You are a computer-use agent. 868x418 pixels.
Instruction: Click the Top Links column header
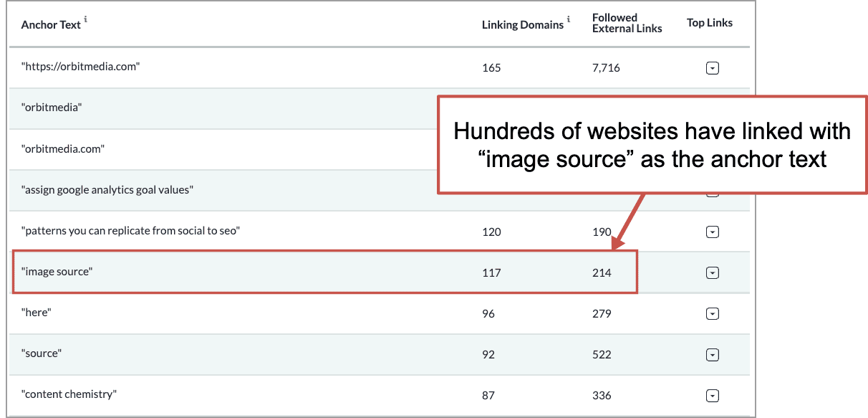pyautogui.click(x=710, y=23)
